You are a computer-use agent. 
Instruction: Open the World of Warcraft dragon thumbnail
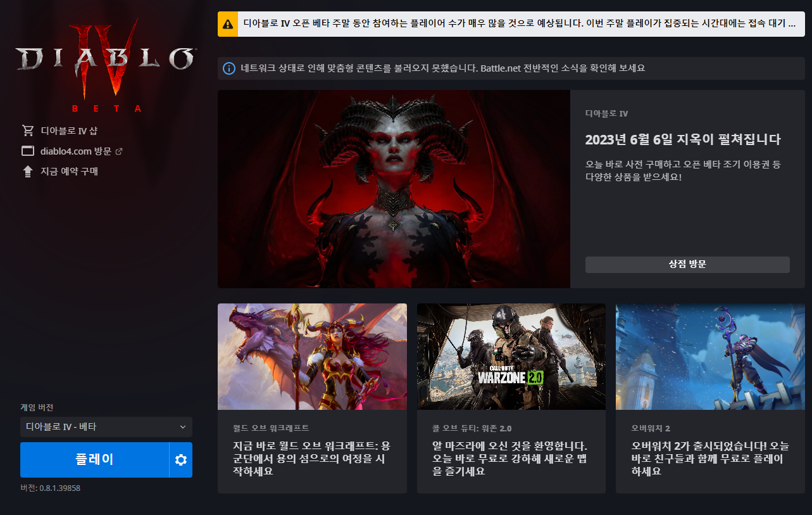click(x=312, y=357)
